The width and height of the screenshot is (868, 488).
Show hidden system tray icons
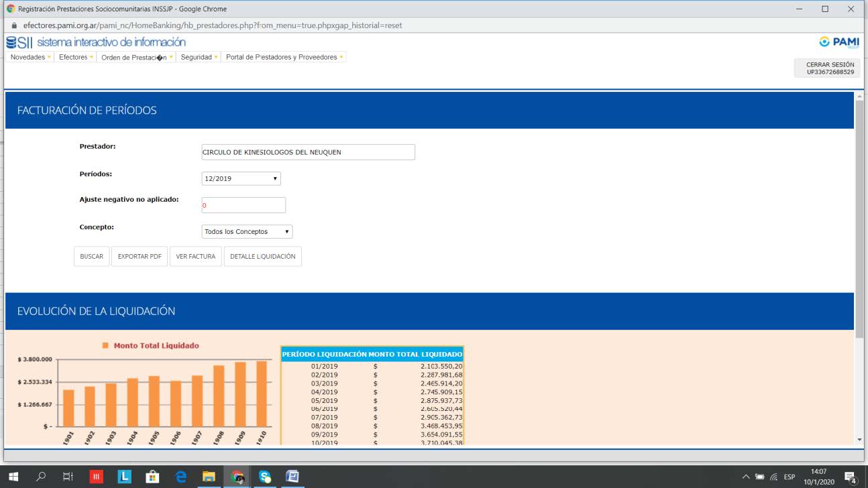tap(746, 477)
